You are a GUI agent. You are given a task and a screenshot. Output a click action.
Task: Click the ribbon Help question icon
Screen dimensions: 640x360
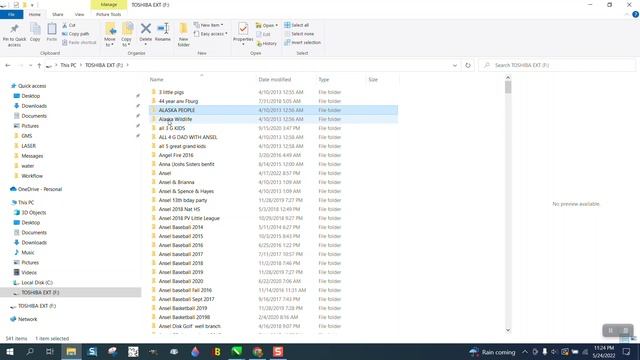(x=635, y=14)
